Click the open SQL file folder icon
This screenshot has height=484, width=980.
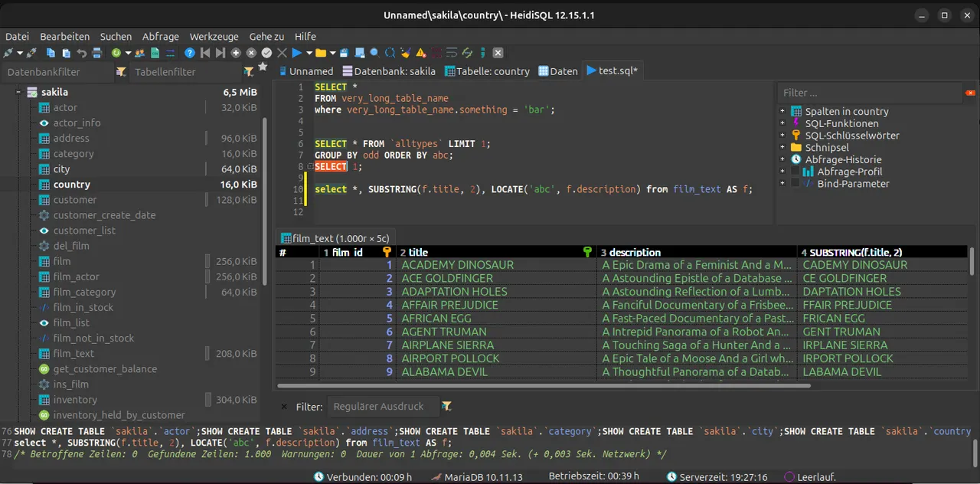point(321,53)
